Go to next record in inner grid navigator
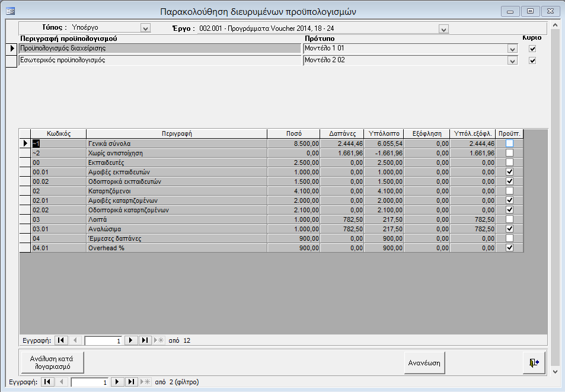Image resolution: width=565 pixels, height=392 pixels. (132, 340)
